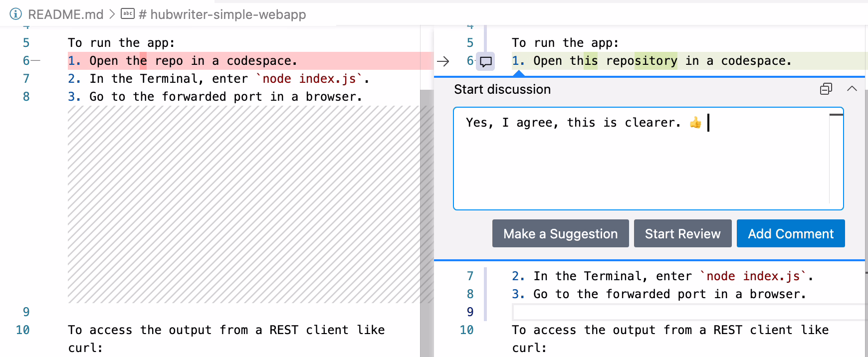Viewport: 868px width, 357px height.
Task: Click the abc symbol icon in breadcrumb
Action: click(128, 14)
